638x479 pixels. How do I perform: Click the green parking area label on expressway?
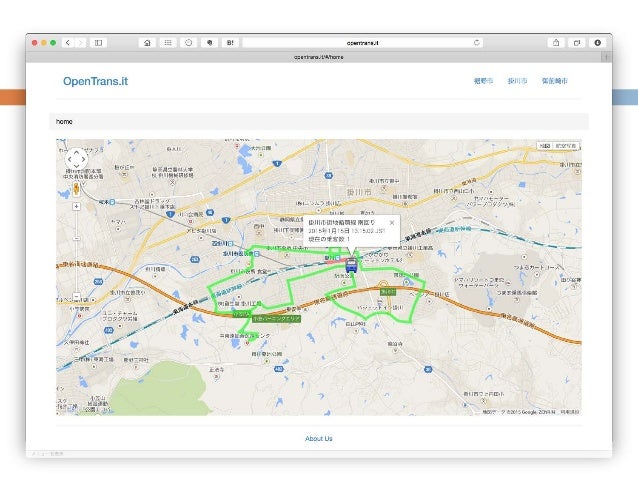[x=276, y=319]
